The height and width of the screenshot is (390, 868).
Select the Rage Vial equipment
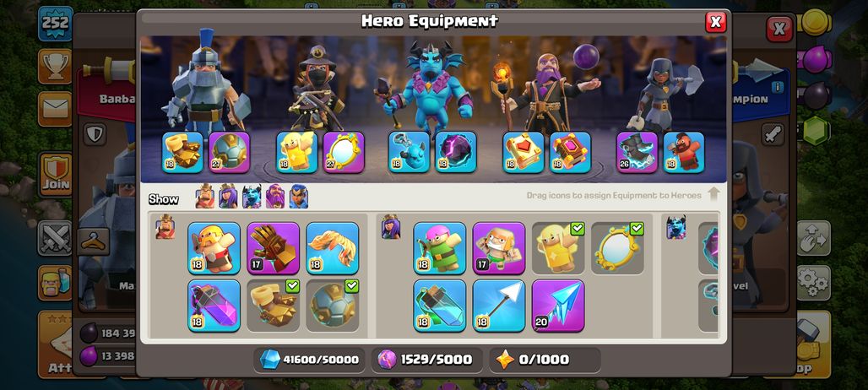214,306
